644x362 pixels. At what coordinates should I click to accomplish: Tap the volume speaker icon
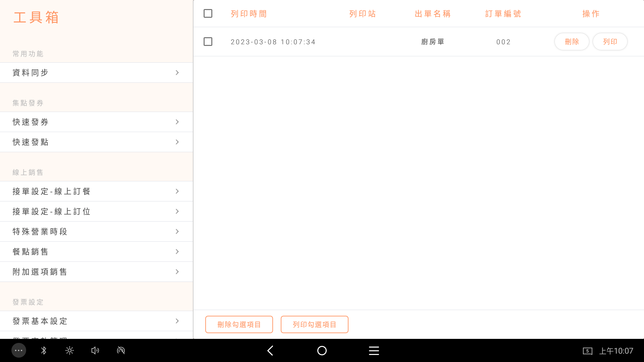click(95, 351)
